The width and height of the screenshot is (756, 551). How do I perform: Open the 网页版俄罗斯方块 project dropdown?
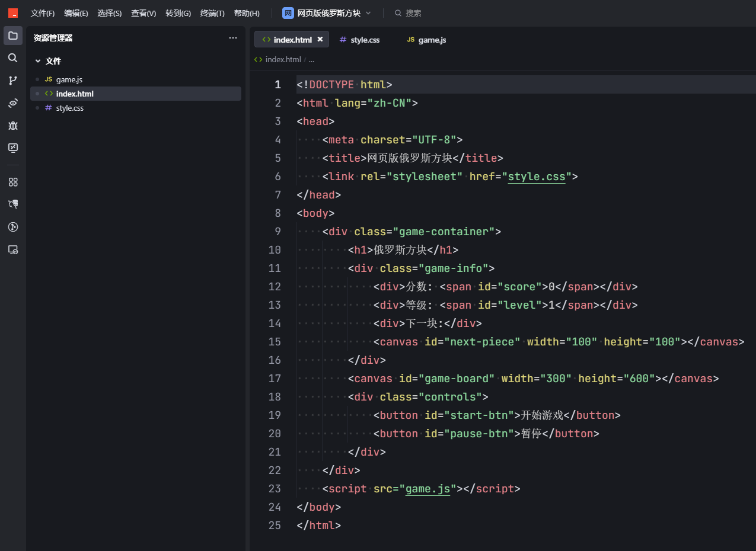pos(327,13)
